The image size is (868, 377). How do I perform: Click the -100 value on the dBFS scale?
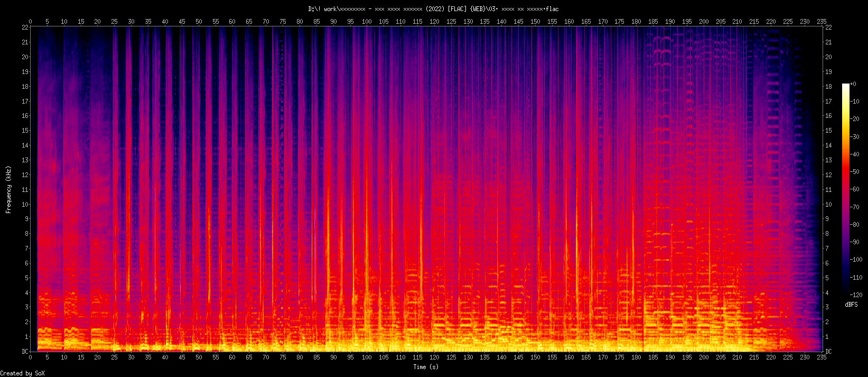(x=856, y=260)
